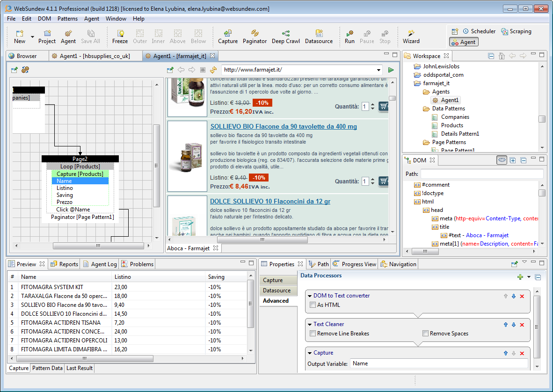Open the add-processor dropdown arrow
This screenshot has height=392, width=553.
[x=529, y=277]
